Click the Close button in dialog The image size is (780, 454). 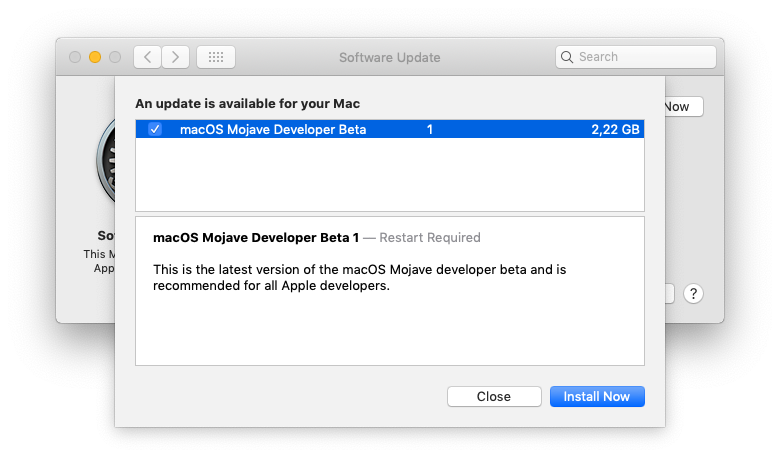click(493, 396)
